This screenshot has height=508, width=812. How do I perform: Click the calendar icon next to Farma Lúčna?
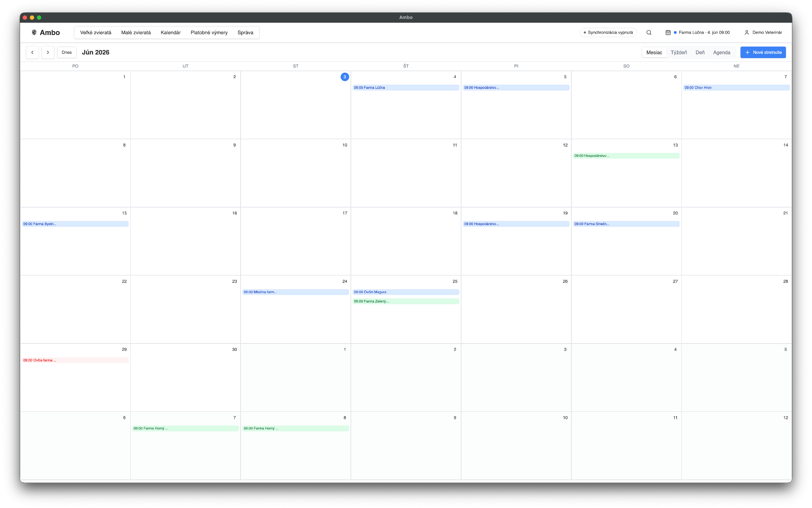pyautogui.click(x=668, y=32)
